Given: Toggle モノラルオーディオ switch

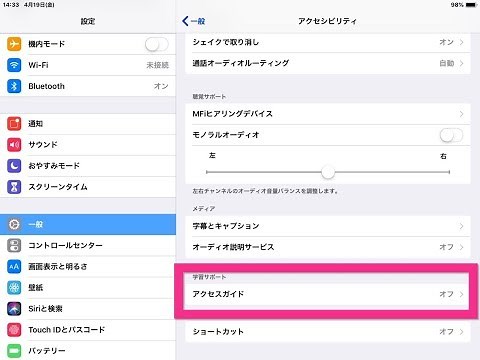Looking at the screenshot, I should (x=451, y=135).
